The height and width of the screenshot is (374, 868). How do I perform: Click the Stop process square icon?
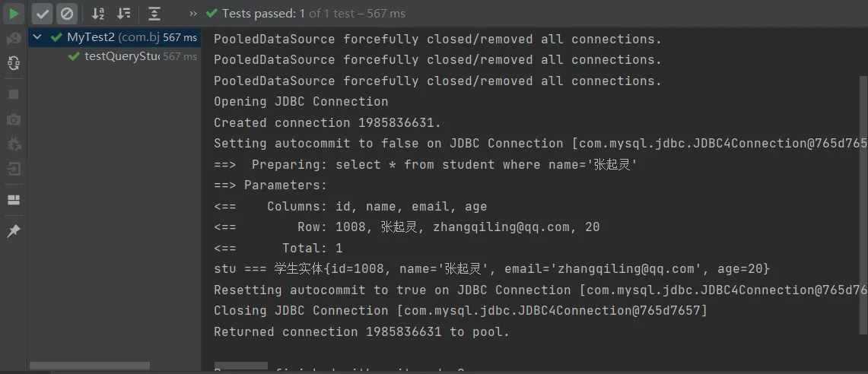pyautogui.click(x=14, y=94)
